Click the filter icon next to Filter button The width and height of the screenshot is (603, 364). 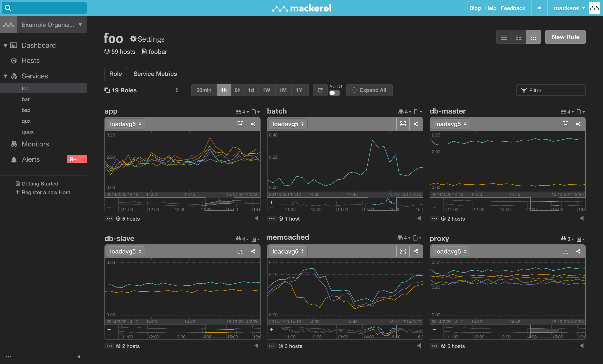[524, 90]
